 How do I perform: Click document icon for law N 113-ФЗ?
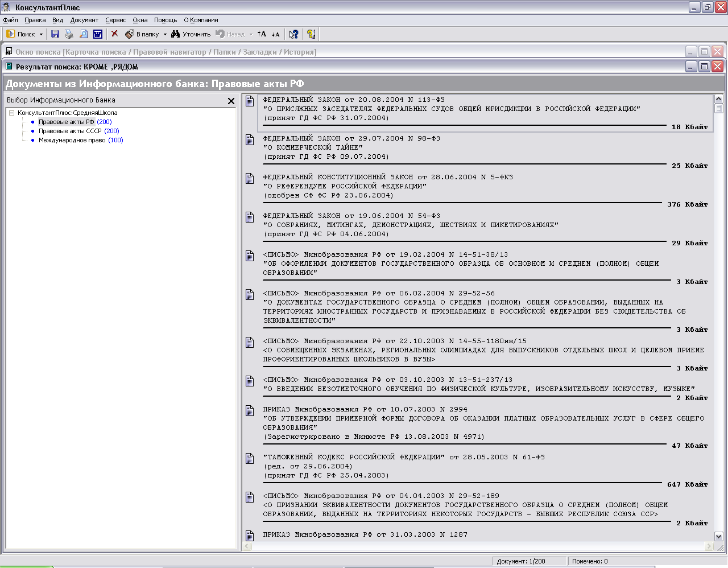pyautogui.click(x=250, y=101)
